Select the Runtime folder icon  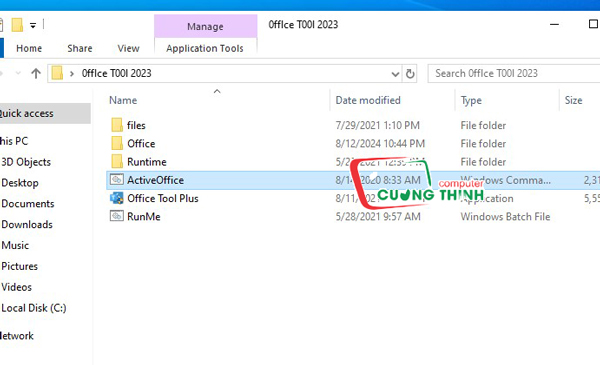click(x=117, y=161)
